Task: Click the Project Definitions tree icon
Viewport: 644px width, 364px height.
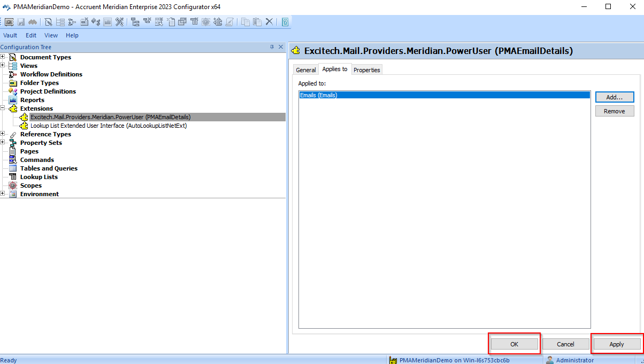Action: (13, 91)
